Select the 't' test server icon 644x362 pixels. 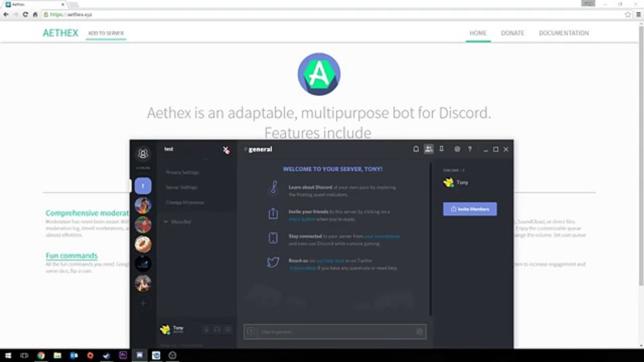pyautogui.click(x=143, y=186)
